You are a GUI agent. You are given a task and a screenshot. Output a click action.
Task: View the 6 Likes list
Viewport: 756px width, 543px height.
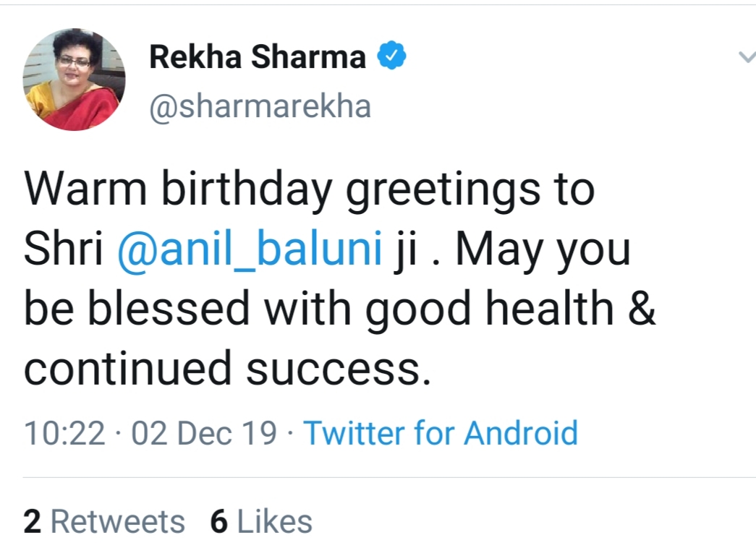pyautogui.click(x=261, y=521)
